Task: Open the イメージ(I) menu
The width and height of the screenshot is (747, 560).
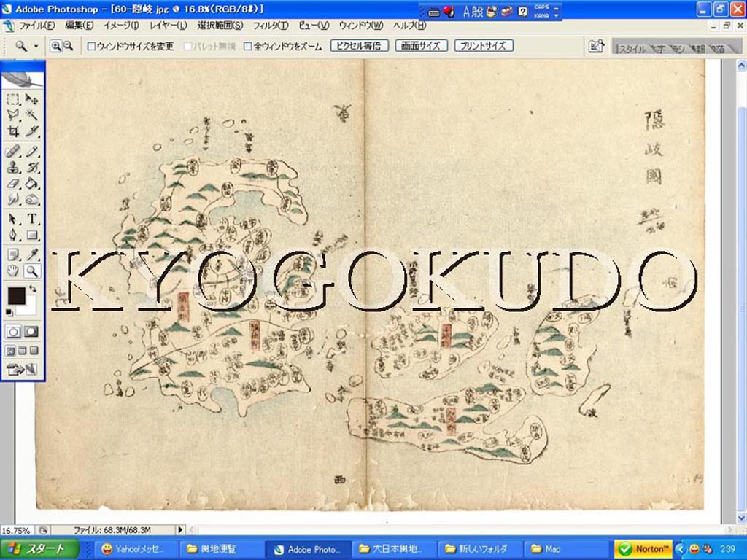Action: [x=121, y=26]
